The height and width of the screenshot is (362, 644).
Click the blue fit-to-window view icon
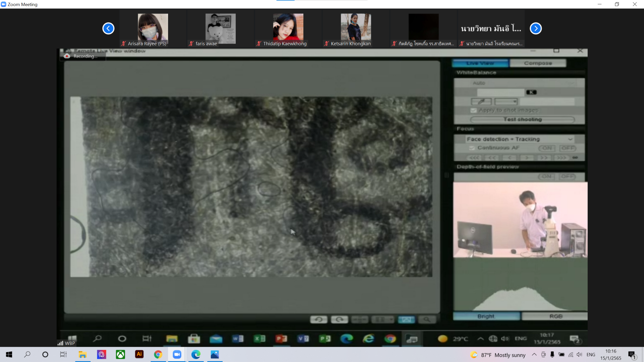[x=406, y=319]
